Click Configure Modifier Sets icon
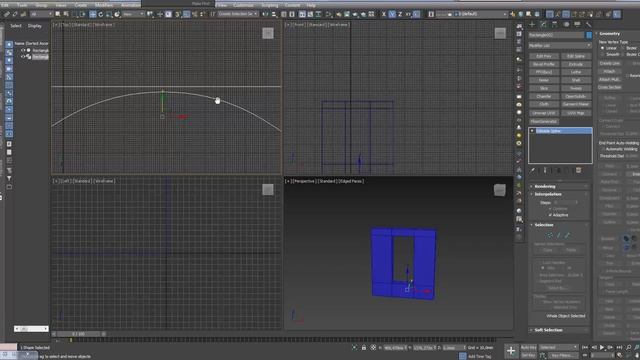This screenshot has width=640, height=360. (x=578, y=170)
